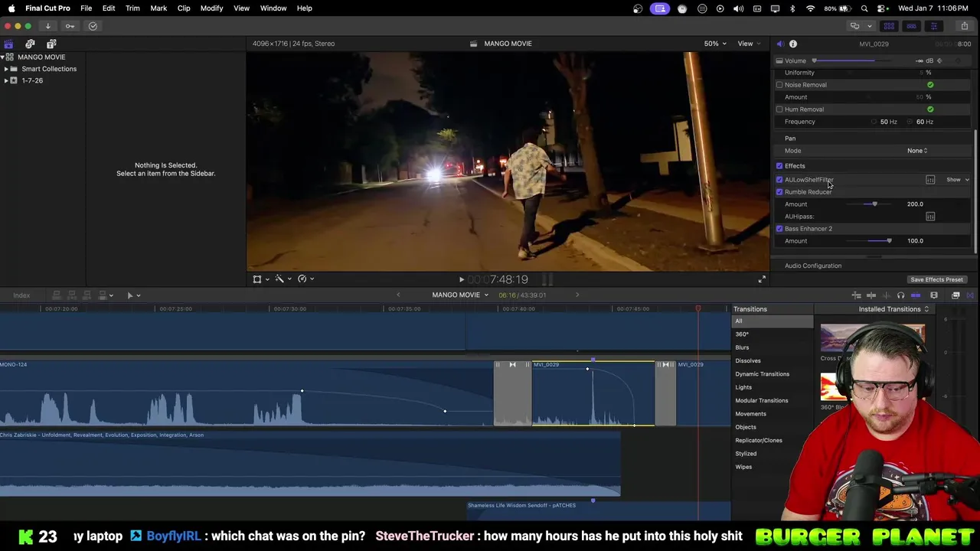Viewport: 980px width, 551px height.
Task: Open the Trim menu
Action: point(132,8)
